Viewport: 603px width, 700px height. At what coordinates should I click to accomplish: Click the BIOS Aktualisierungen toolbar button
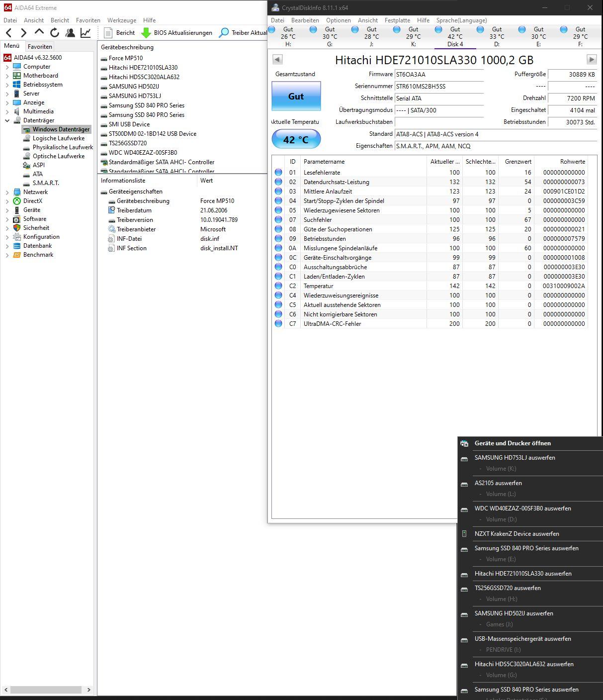177,33
